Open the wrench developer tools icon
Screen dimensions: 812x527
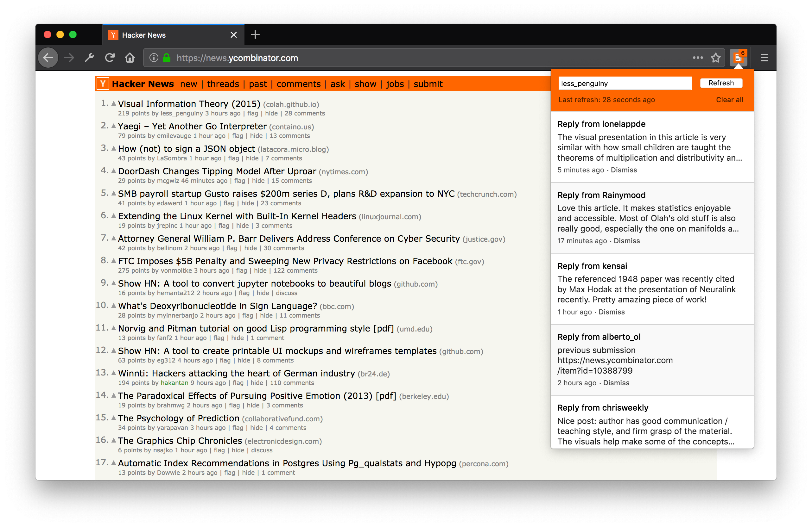pyautogui.click(x=89, y=58)
